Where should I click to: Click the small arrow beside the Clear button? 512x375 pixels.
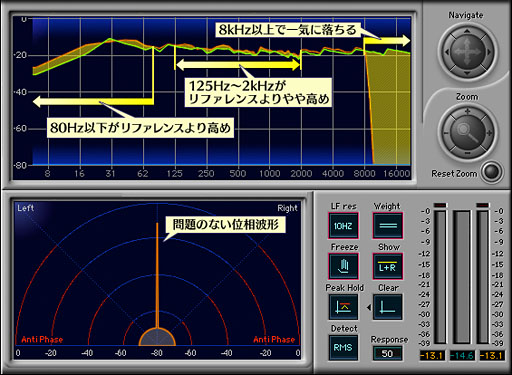pyautogui.click(x=369, y=307)
